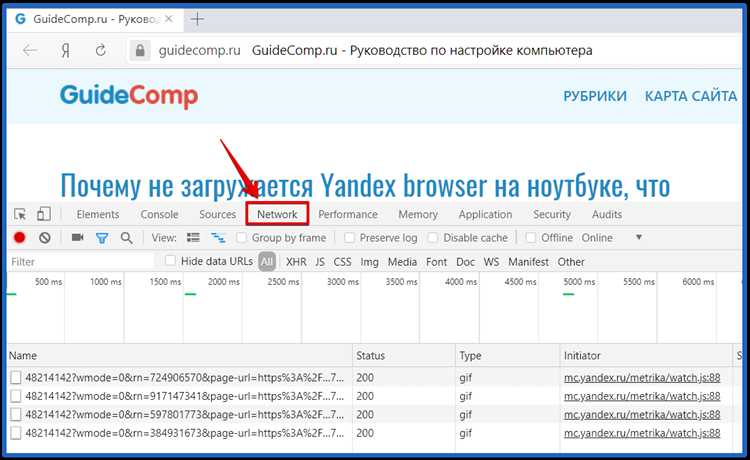Filter requests by Media
750x460 pixels.
[402, 262]
